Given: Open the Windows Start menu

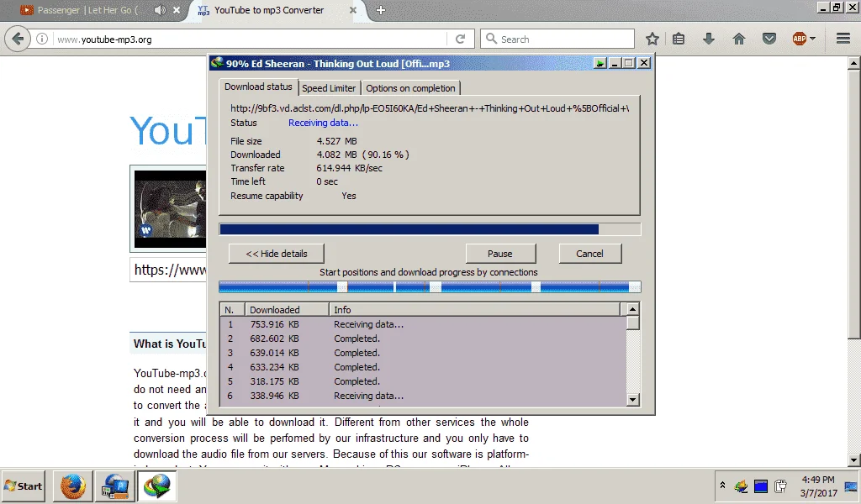Looking at the screenshot, I should (x=24, y=486).
